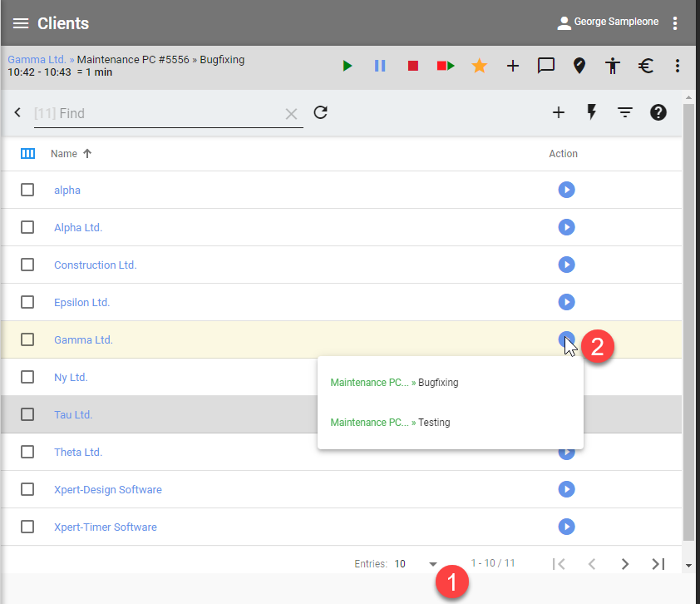The image size is (700, 604).
Task: Open the lightning bolt quick actions
Action: coord(592,112)
